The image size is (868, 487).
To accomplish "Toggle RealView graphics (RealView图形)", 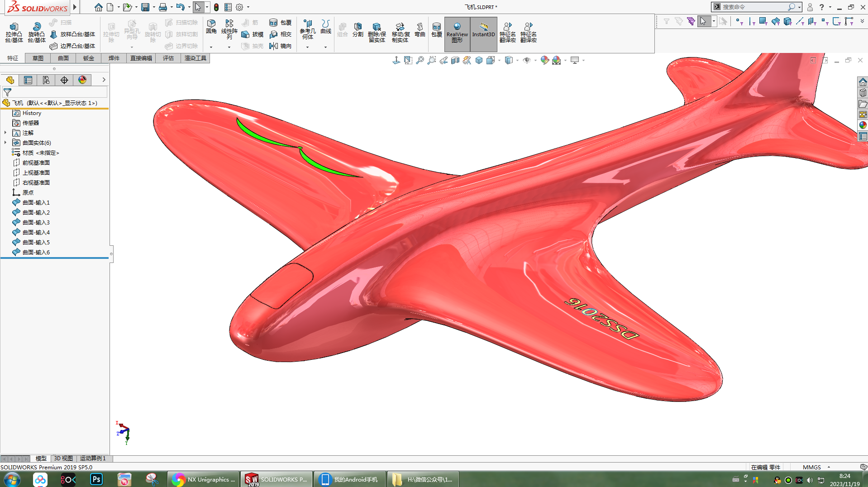I will tap(457, 34).
